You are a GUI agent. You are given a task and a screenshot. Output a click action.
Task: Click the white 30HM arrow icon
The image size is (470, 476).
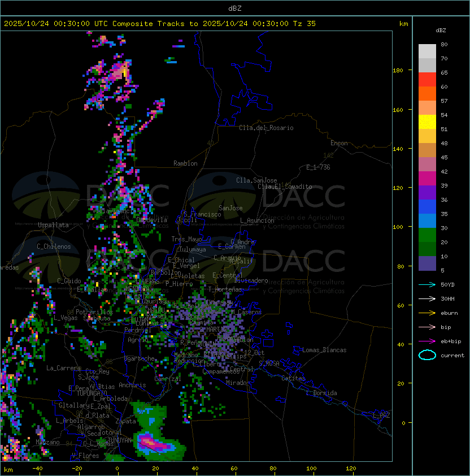(427, 299)
